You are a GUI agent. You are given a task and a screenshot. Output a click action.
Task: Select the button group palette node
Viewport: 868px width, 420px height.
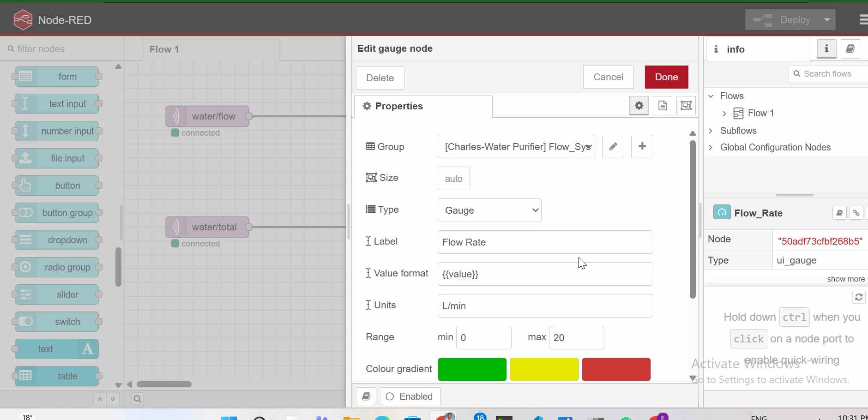[57, 213]
